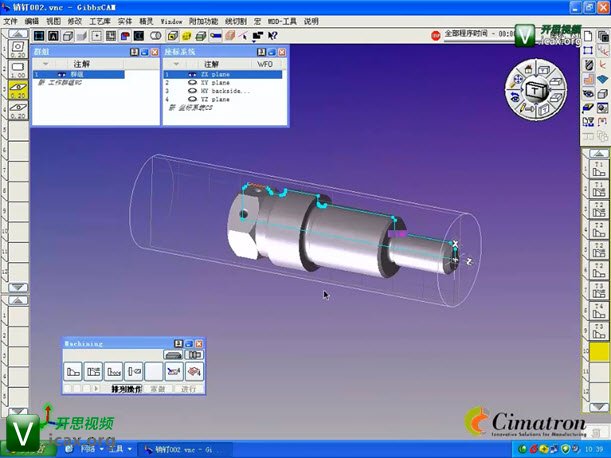The image size is (611, 458).
Task: Click new workgroup entry 工作群组WG
Action: [x=59, y=83]
